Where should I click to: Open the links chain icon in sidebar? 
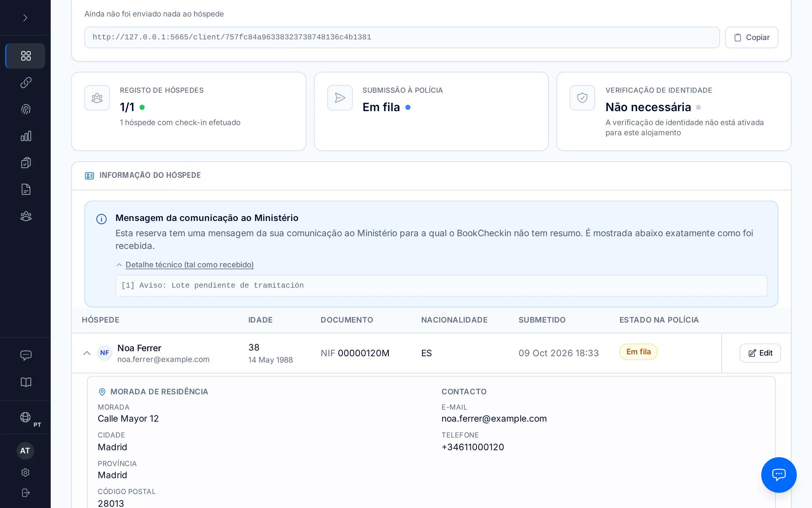[25, 82]
